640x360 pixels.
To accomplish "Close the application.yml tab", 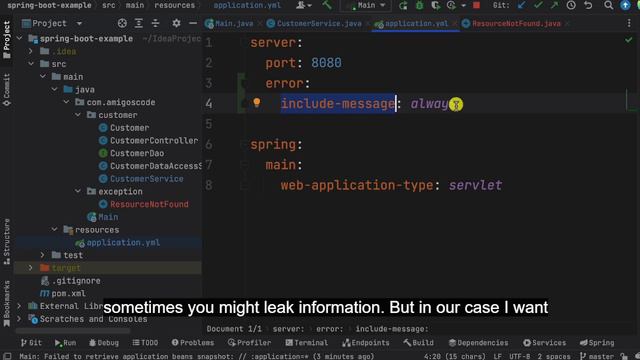I will point(455,24).
